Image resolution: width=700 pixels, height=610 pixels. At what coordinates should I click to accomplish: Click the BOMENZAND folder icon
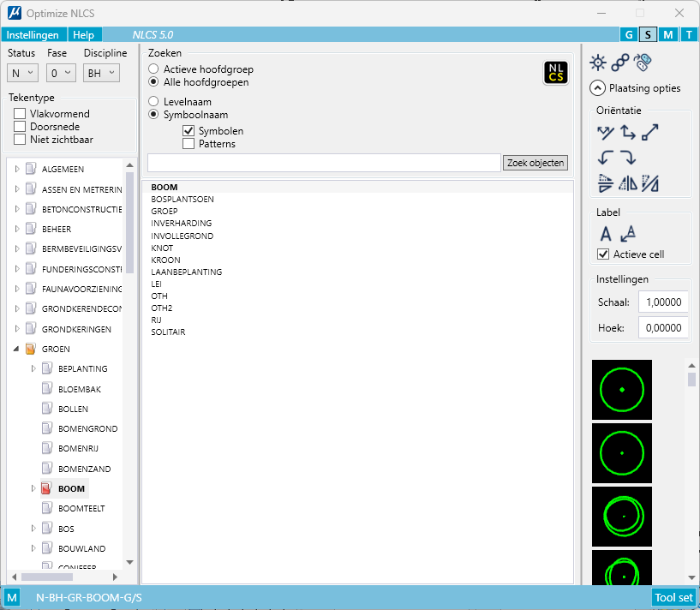click(47, 469)
